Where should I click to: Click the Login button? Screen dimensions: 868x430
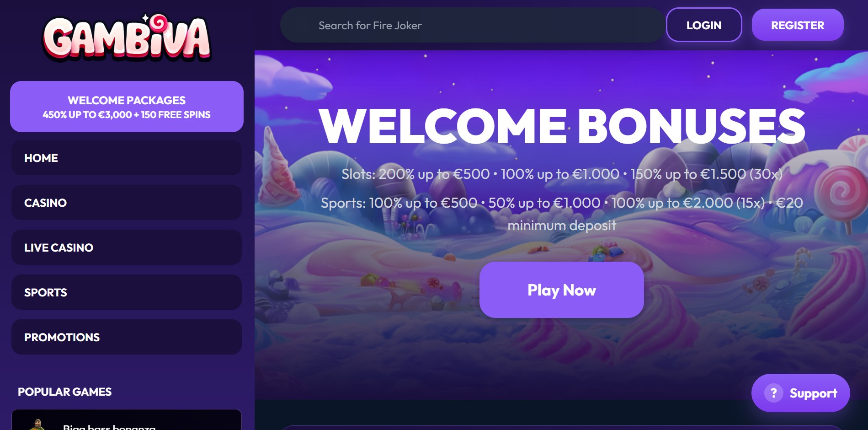click(x=704, y=25)
